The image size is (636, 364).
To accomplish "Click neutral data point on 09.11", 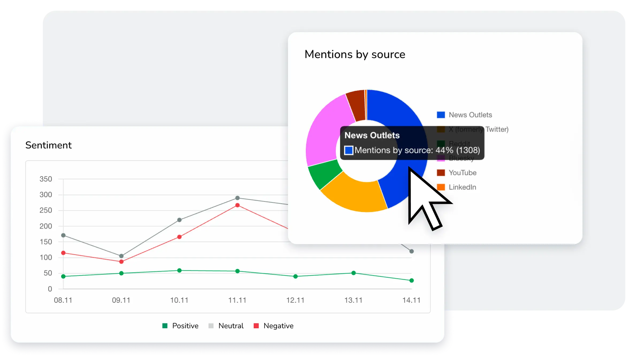I will [x=121, y=256].
